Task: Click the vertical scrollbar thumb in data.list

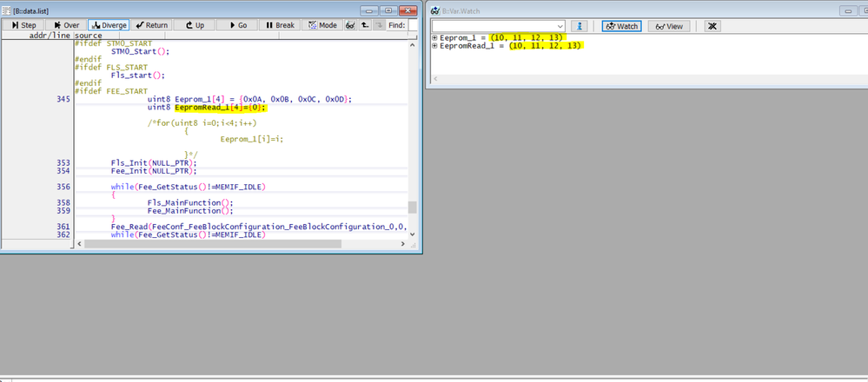Action: pyautogui.click(x=413, y=207)
